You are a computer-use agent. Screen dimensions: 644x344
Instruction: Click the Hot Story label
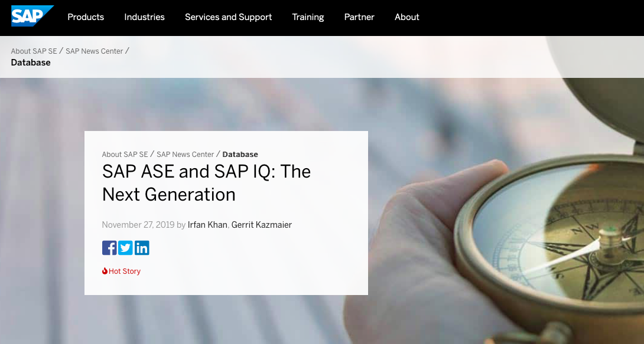click(x=125, y=271)
